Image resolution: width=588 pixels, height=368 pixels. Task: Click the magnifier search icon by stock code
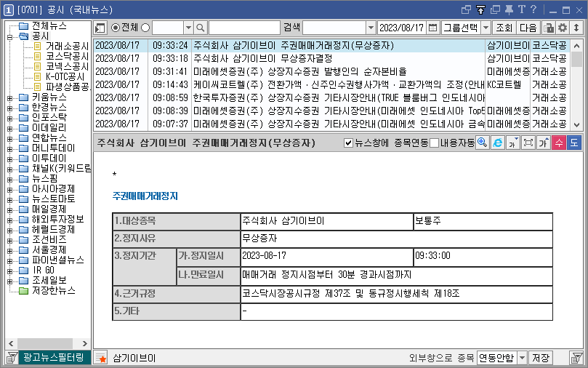click(201, 28)
